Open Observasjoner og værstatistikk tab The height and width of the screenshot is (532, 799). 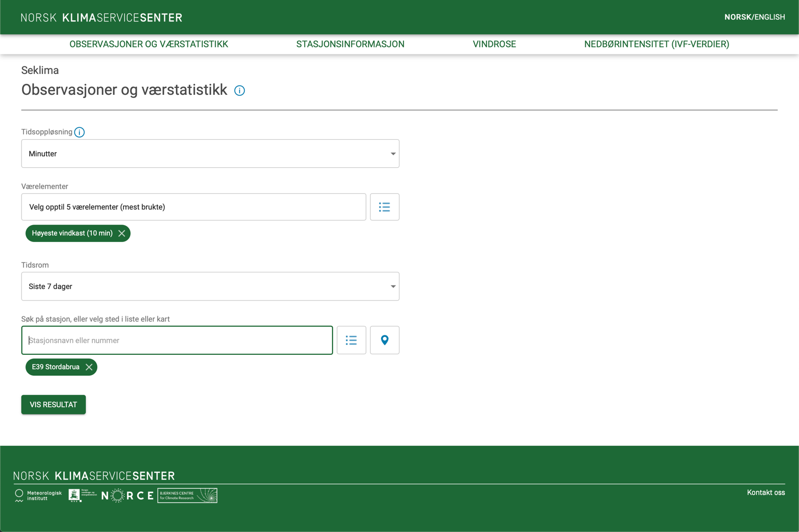pyautogui.click(x=149, y=44)
